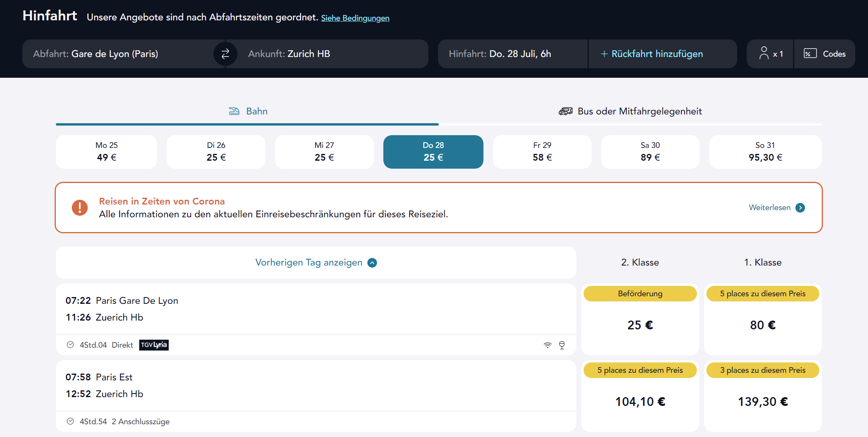Open the Abfahrt station field
The image size is (868, 437).
click(x=120, y=54)
